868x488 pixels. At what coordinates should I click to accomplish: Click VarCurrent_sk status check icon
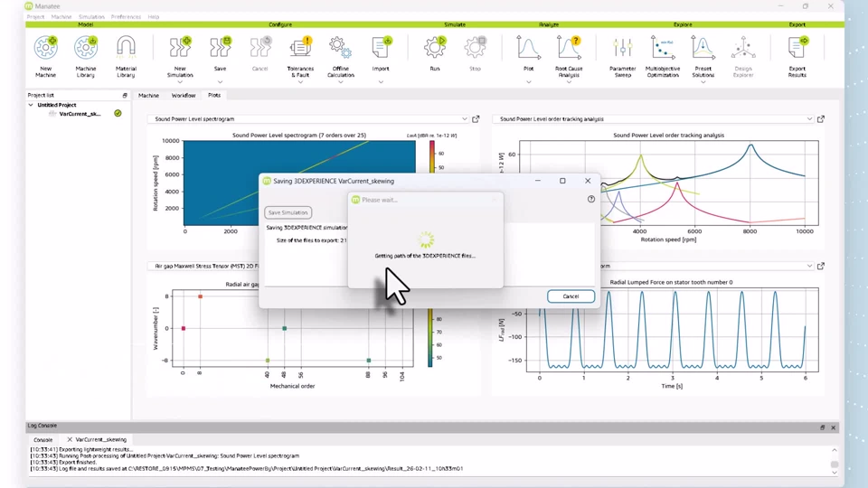tap(118, 114)
